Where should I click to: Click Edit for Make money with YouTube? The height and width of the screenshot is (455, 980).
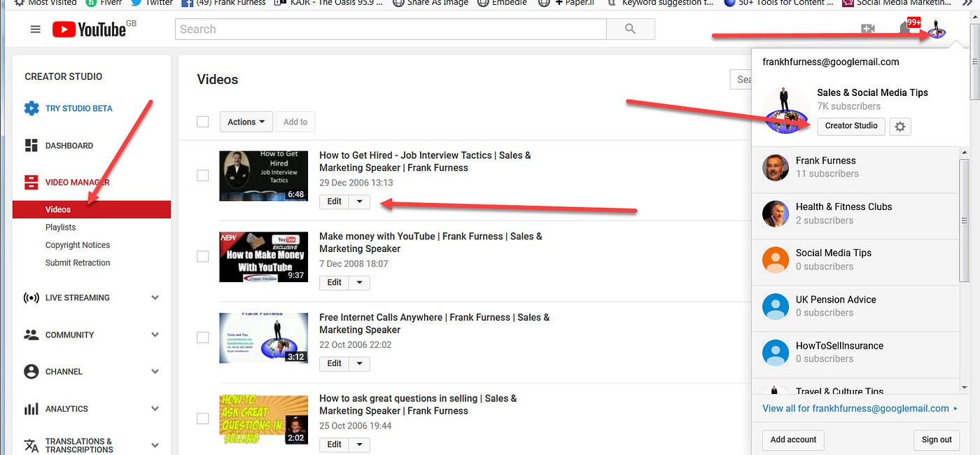coord(335,283)
